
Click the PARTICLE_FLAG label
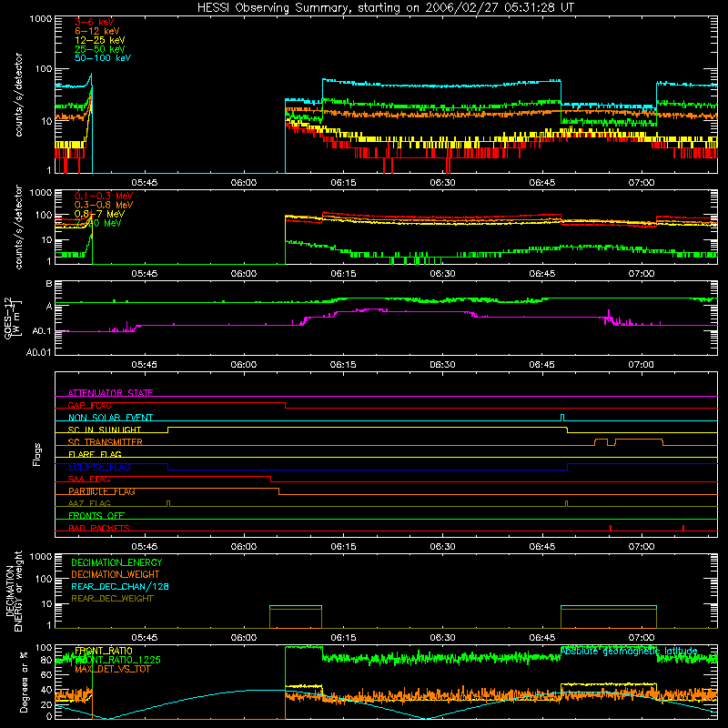pos(102,491)
